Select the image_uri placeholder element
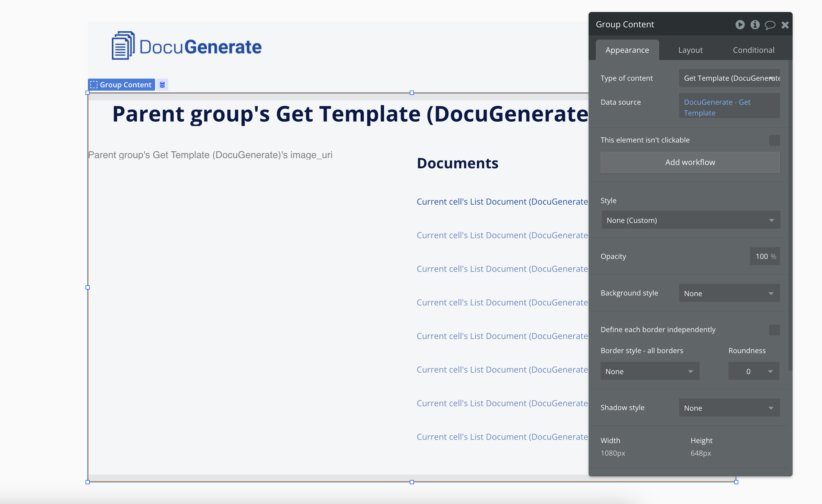822x504 pixels. (x=210, y=155)
